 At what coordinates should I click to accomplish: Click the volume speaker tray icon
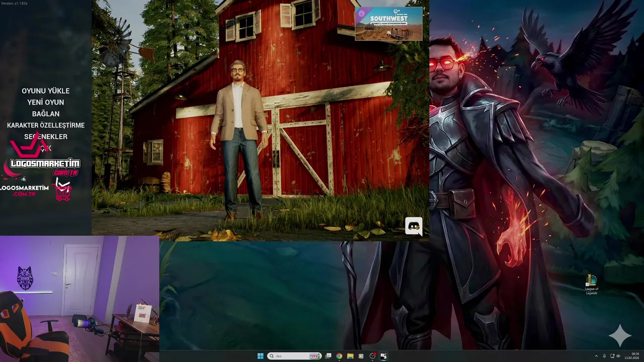(x=618, y=356)
